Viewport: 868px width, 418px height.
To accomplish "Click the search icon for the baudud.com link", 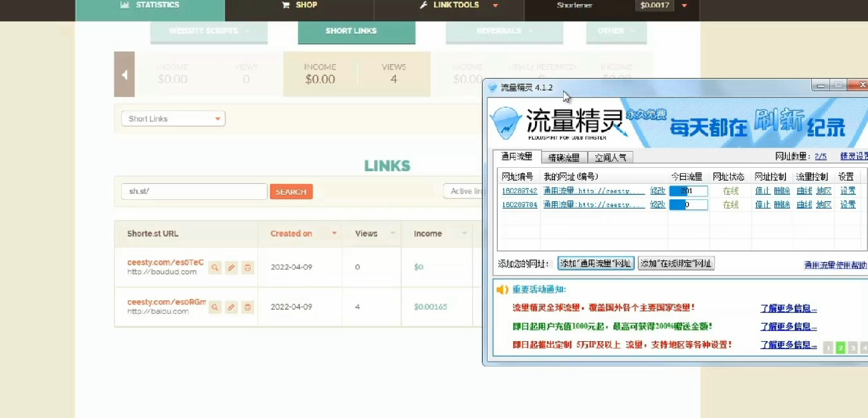I will [x=215, y=268].
